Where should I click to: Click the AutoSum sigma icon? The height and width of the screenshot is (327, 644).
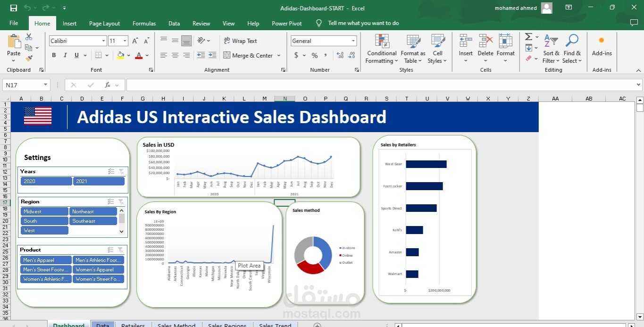(x=528, y=37)
